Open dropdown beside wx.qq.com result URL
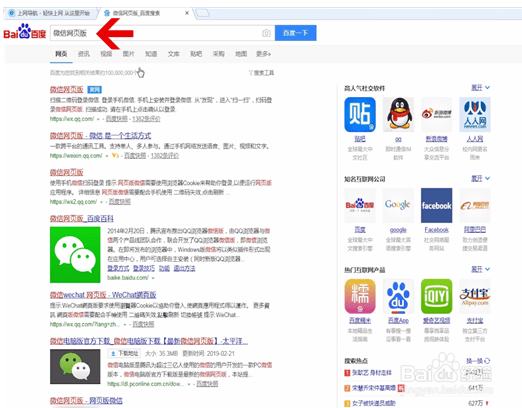The image size is (522, 408). [98, 119]
